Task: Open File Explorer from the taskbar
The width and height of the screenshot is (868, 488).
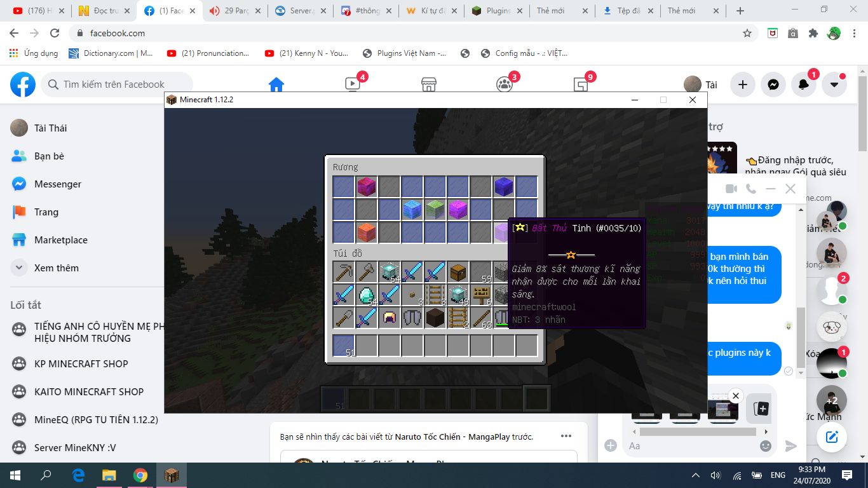Action: [109, 475]
